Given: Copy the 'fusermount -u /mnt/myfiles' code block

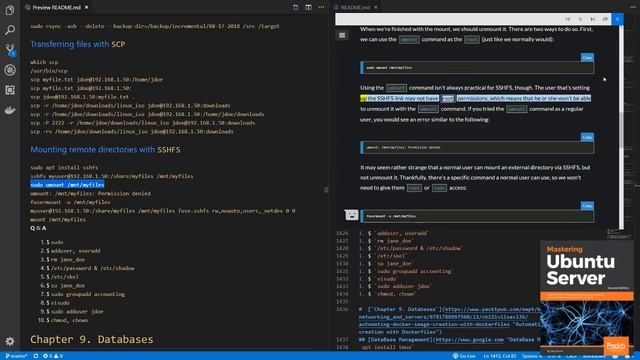Looking at the screenshot, I should click(x=587, y=206).
